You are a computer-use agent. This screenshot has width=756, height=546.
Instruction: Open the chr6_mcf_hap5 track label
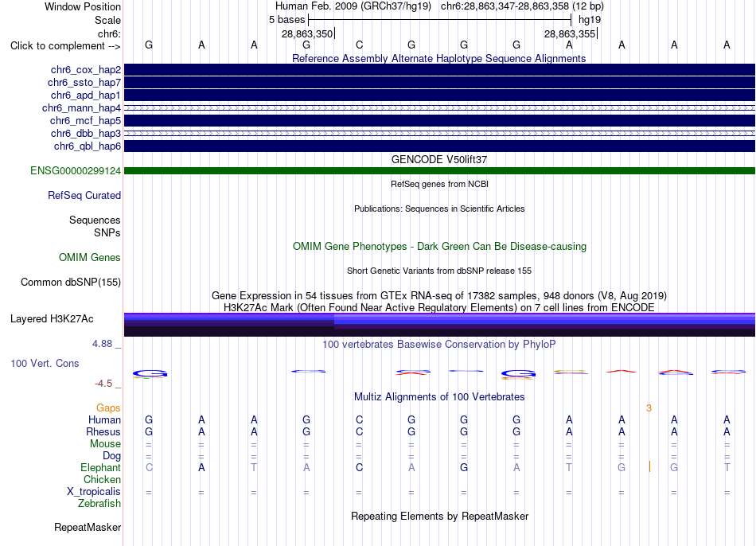click(85, 121)
